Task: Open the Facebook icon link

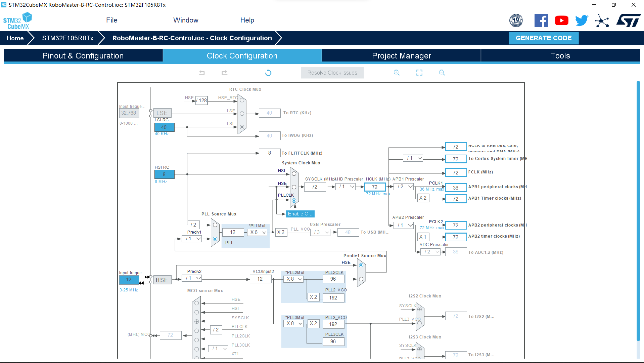Action: [541, 21]
